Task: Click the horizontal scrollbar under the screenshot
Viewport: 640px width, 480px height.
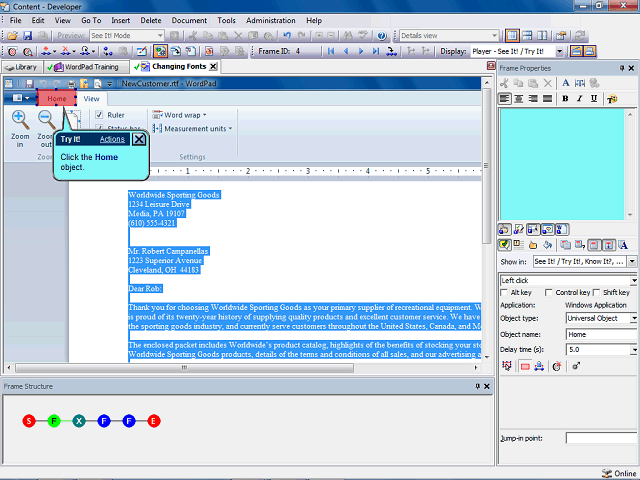Action: [184, 368]
